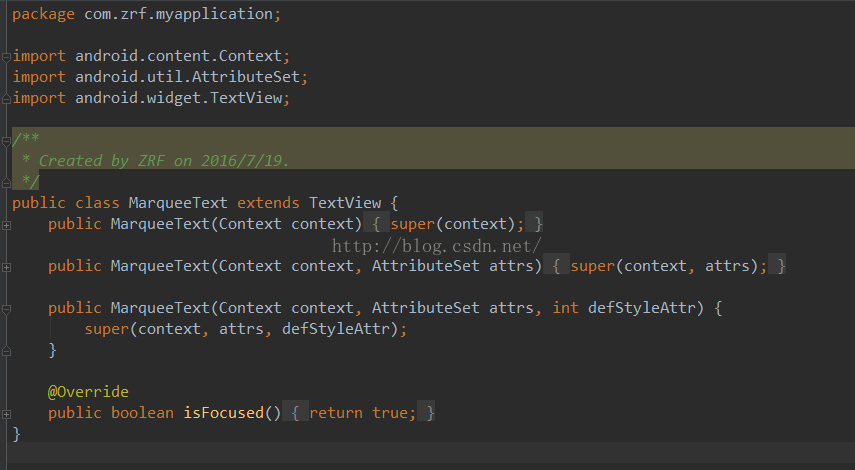Collapse the import block fold marker

pyautogui.click(x=6, y=57)
